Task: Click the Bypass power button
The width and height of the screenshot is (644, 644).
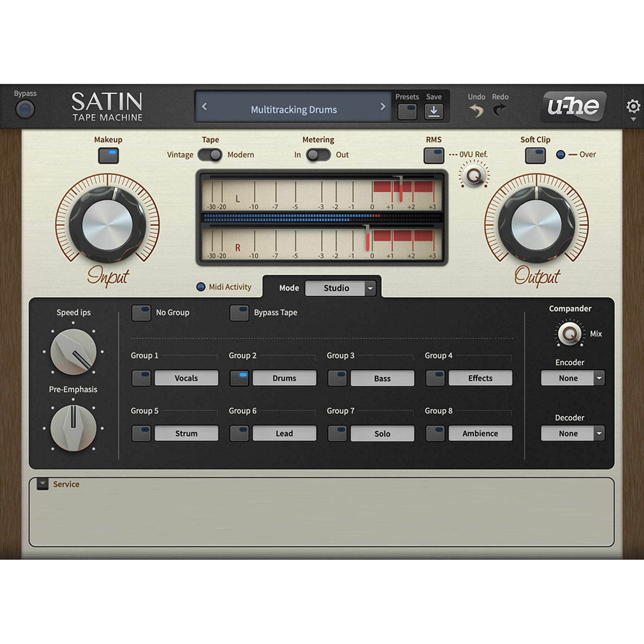Action: (x=25, y=109)
